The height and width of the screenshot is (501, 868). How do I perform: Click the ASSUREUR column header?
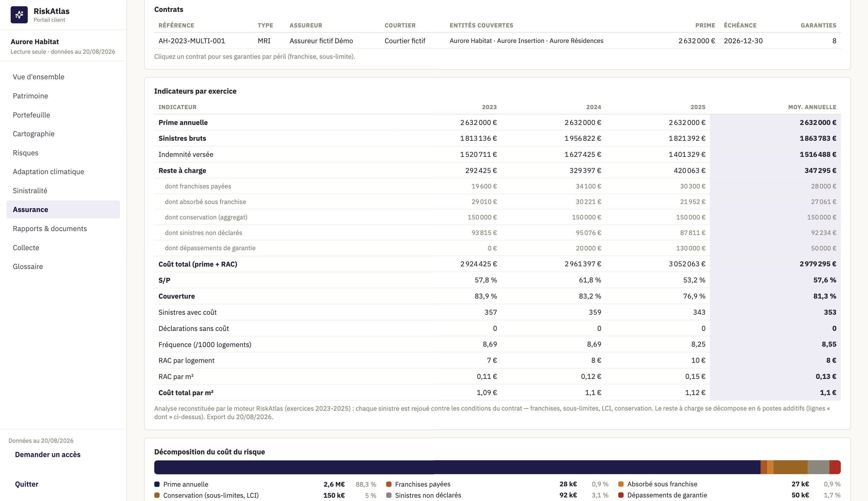tap(306, 25)
